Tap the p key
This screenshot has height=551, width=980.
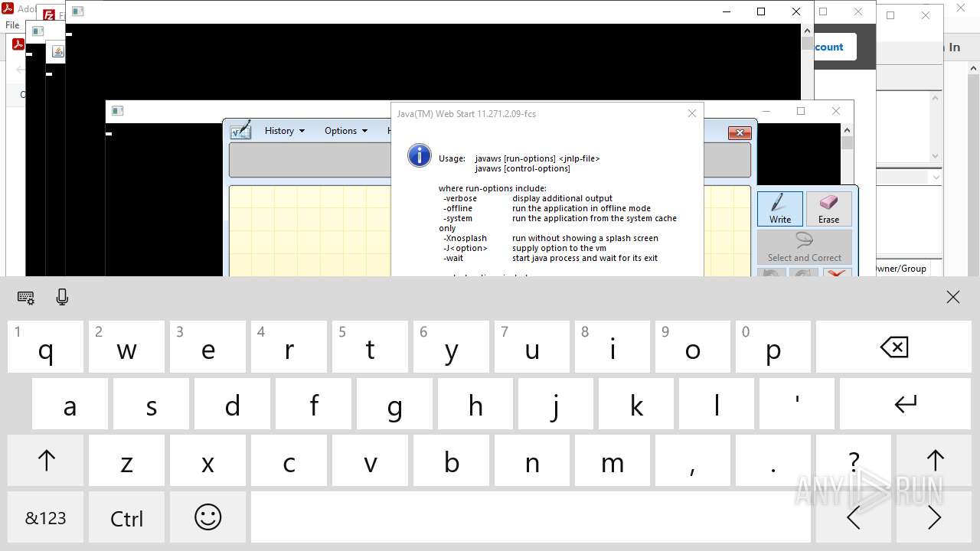click(x=773, y=347)
